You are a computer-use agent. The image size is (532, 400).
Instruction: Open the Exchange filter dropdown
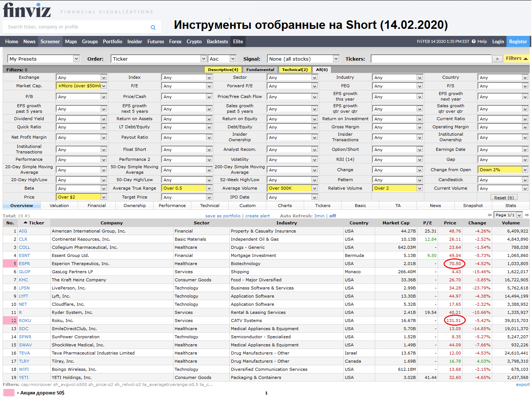point(81,77)
